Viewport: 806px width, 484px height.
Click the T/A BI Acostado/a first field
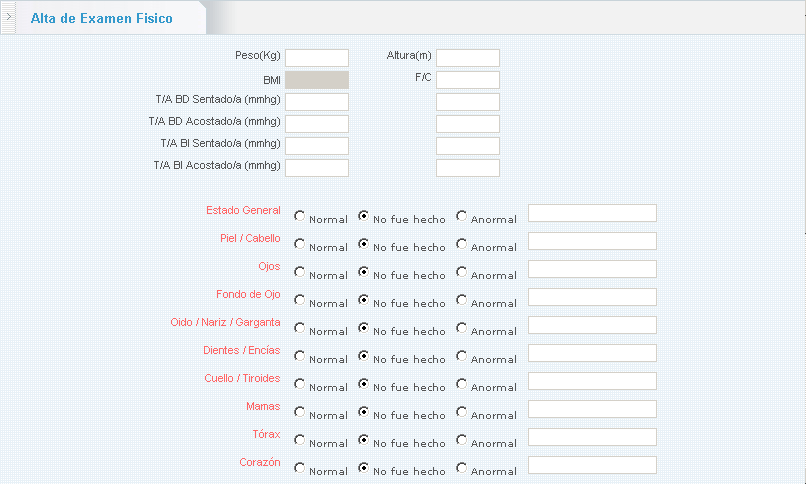point(317,168)
